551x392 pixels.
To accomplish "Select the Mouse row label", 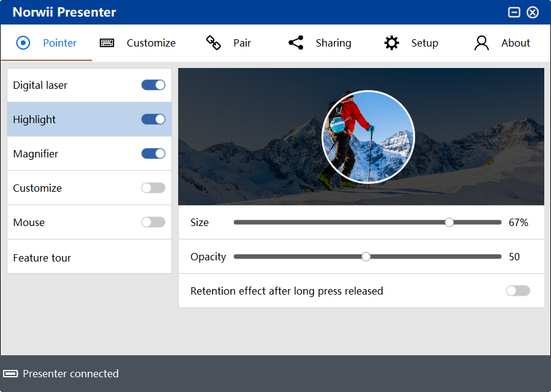I will pos(29,222).
